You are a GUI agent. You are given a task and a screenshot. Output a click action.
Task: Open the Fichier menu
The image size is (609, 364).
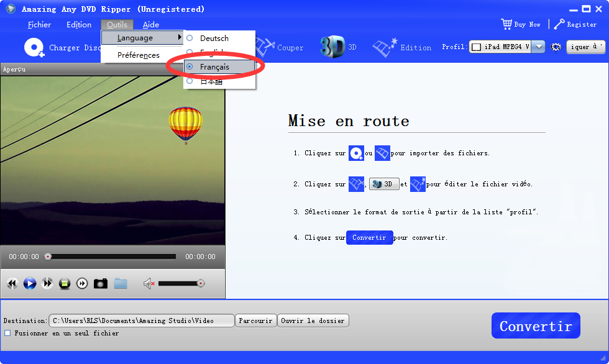(x=39, y=24)
